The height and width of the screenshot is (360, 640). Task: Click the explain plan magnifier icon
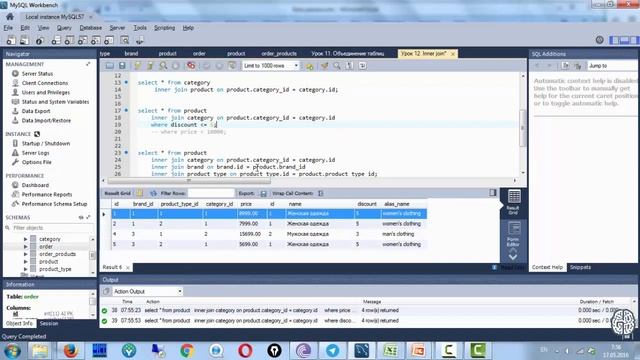pyautogui.click(x=163, y=66)
